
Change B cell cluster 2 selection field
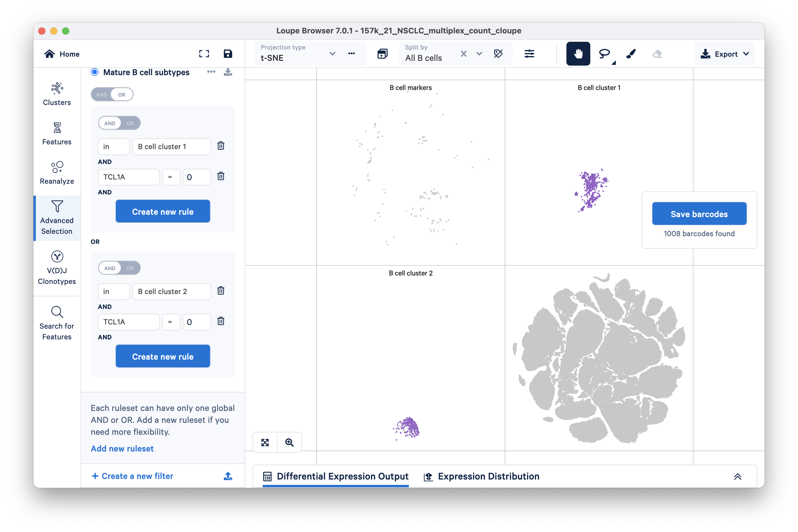click(x=172, y=291)
